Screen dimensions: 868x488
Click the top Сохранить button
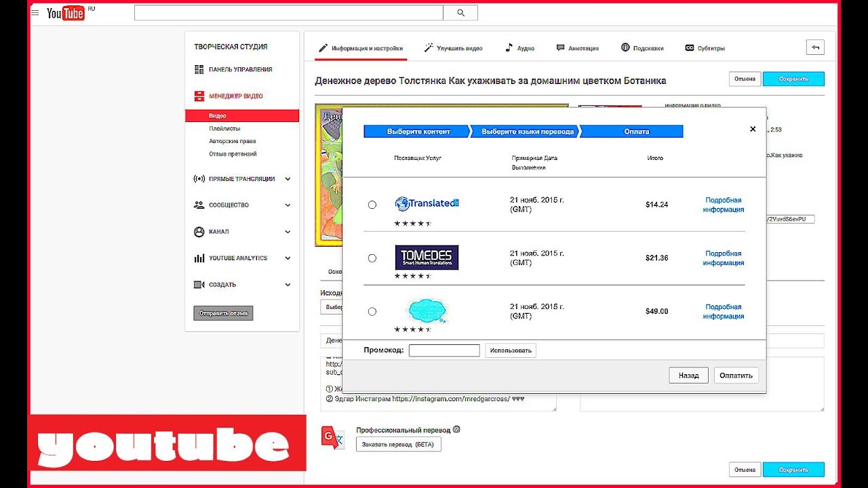[x=793, y=79]
